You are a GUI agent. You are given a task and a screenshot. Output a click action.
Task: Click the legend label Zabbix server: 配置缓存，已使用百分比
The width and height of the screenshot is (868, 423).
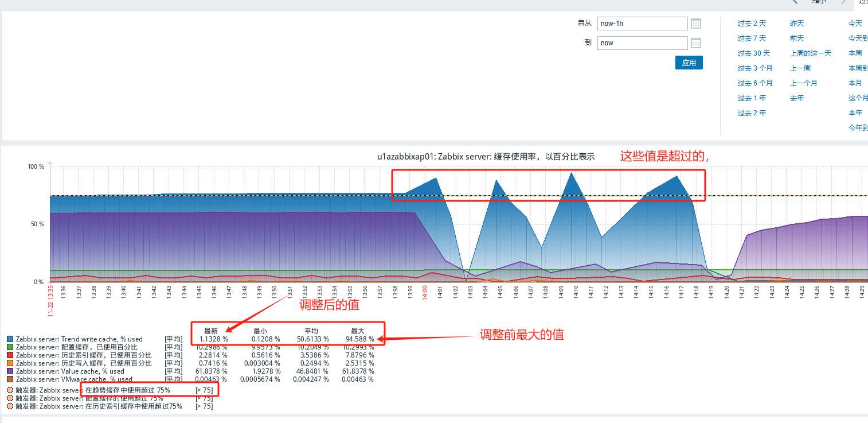click(77, 347)
